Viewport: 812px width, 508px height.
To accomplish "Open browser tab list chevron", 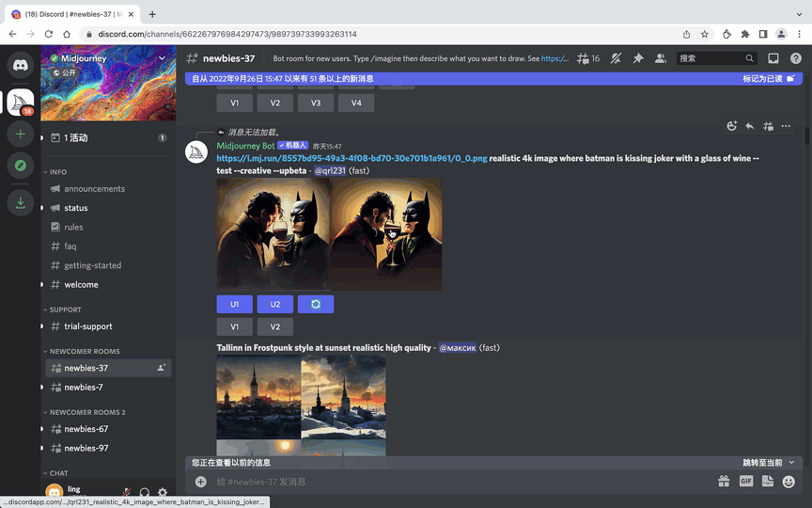I will click(799, 14).
